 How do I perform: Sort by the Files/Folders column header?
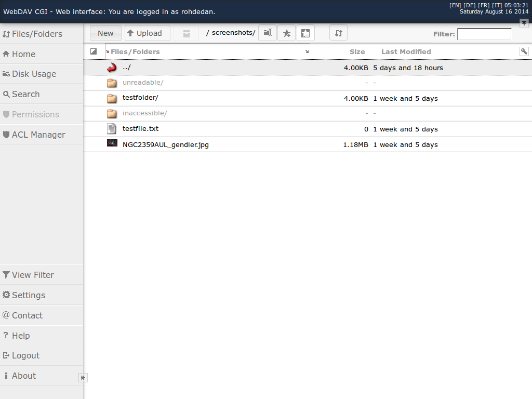tap(135, 51)
